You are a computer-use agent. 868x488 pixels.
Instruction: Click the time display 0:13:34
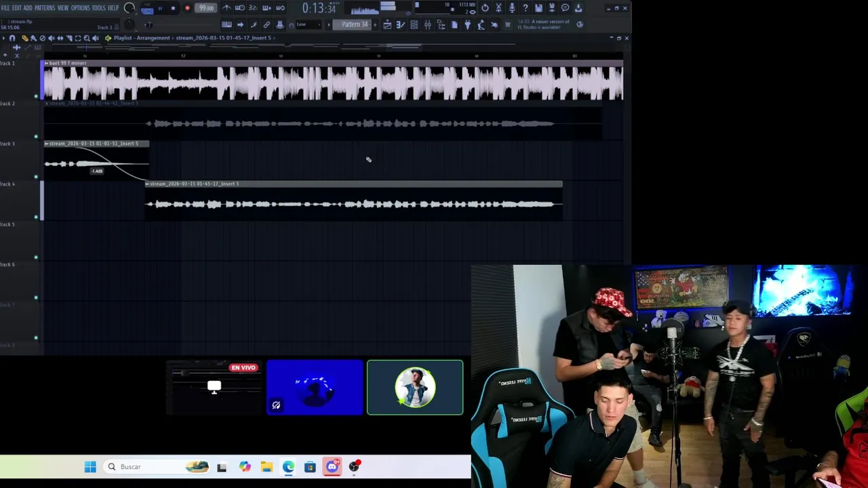(319, 8)
